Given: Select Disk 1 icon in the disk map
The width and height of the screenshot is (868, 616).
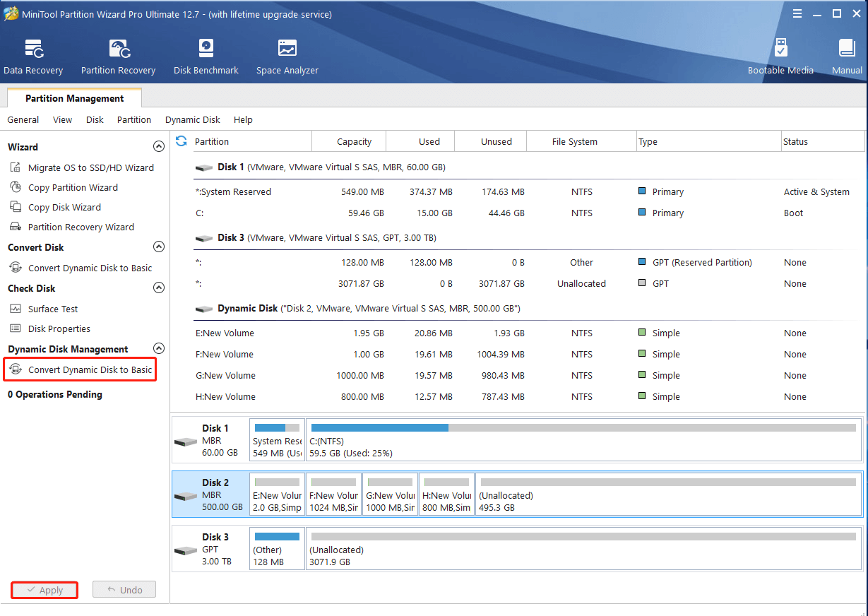Looking at the screenshot, I should tap(185, 442).
